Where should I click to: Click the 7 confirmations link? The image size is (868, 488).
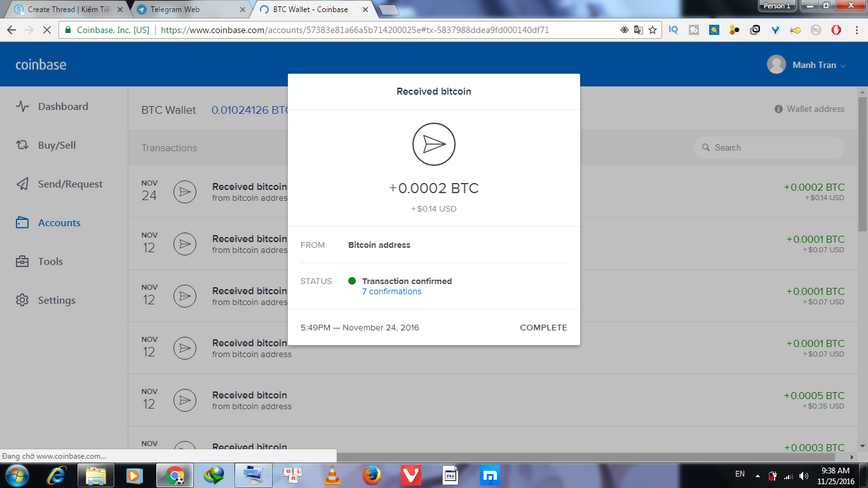pyautogui.click(x=391, y=292)
